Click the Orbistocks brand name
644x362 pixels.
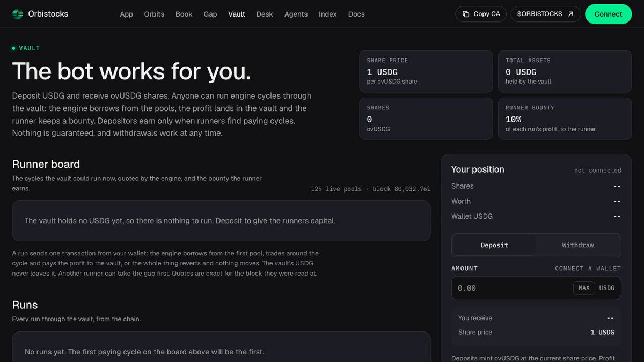[x=48, y=14]
